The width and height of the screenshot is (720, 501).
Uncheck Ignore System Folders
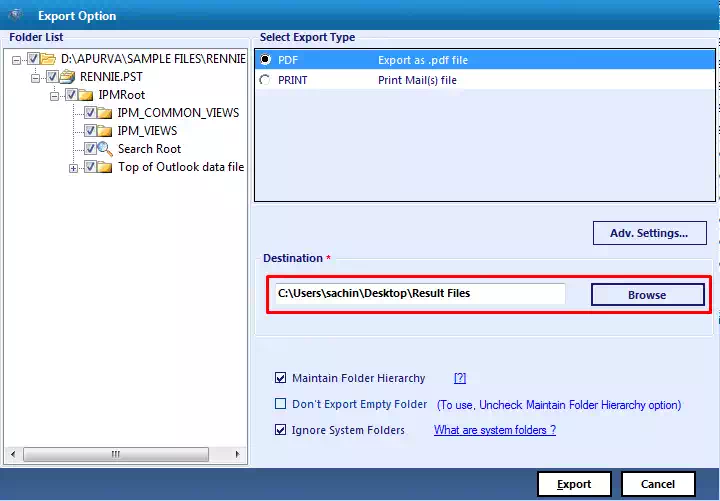pos(280,430)
